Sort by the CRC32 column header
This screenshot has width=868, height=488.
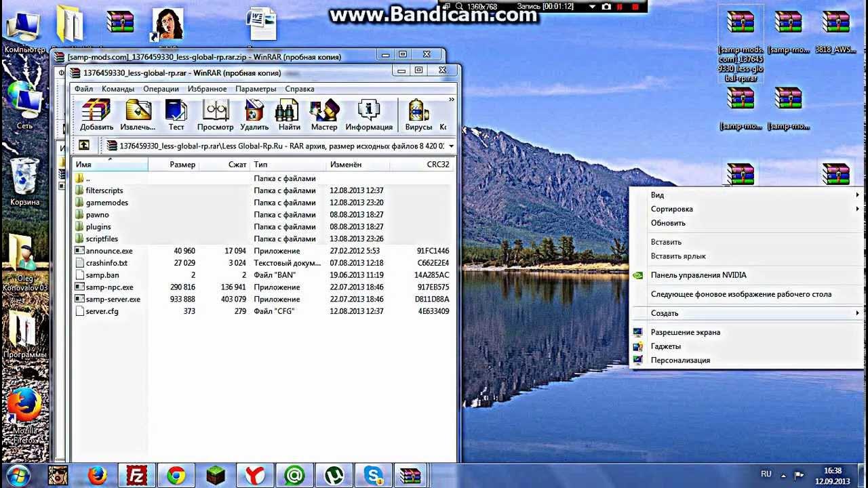[421, 165]
